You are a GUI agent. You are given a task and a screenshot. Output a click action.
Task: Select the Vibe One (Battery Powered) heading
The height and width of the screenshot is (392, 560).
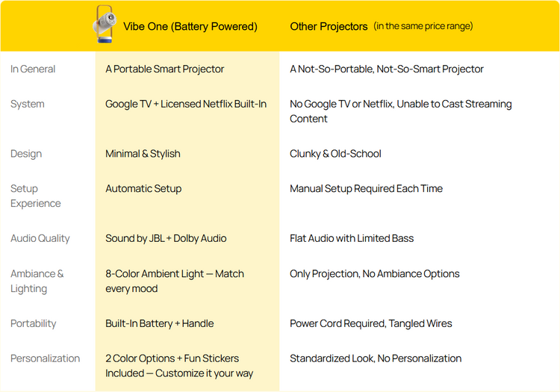point(190,26)
